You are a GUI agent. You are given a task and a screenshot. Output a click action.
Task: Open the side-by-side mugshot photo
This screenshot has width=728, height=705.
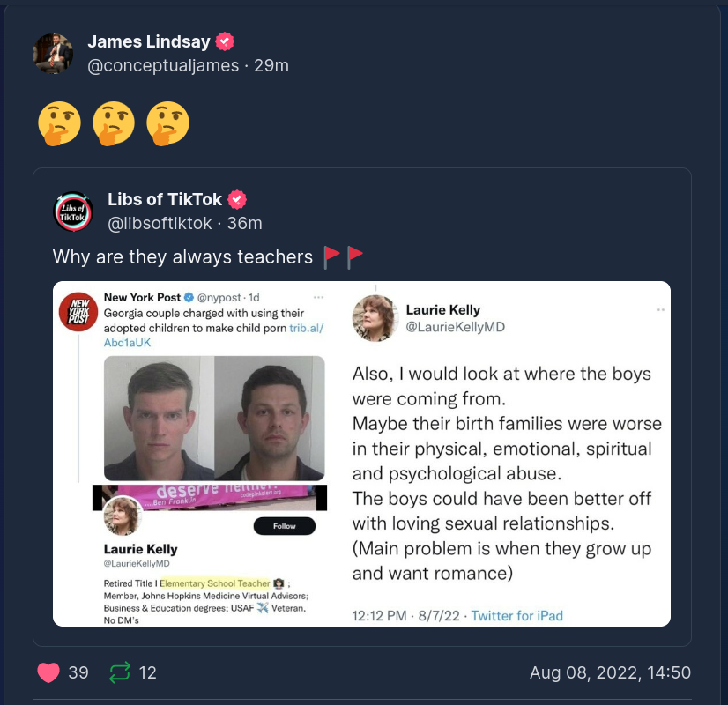coord(214,418)
